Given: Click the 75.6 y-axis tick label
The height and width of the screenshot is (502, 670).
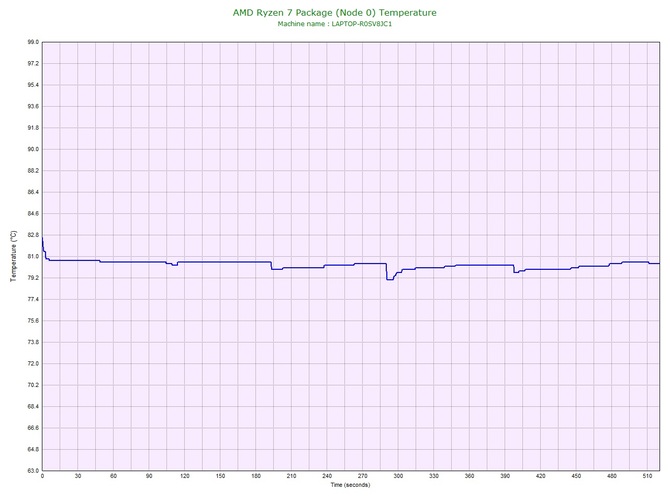Looking at the screenshot, I should click(33, 321).
